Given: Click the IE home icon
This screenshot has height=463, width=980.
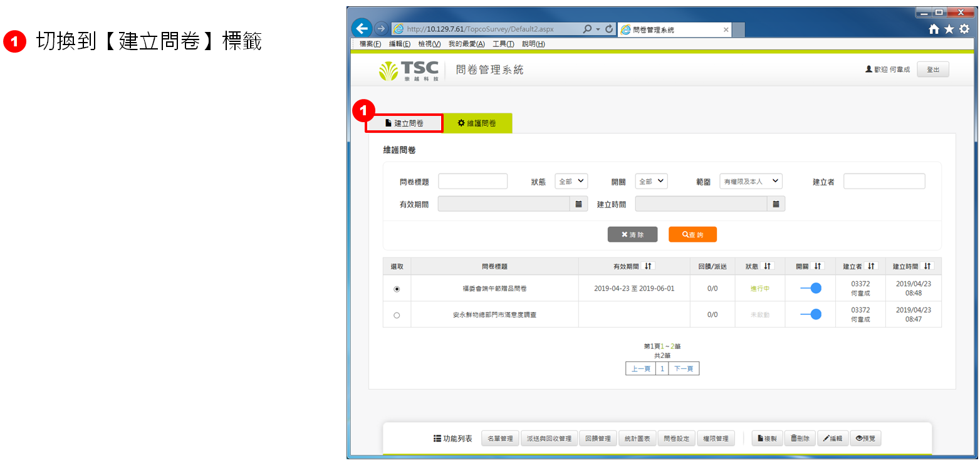Looking at the screenshot, I should [934, 29].
